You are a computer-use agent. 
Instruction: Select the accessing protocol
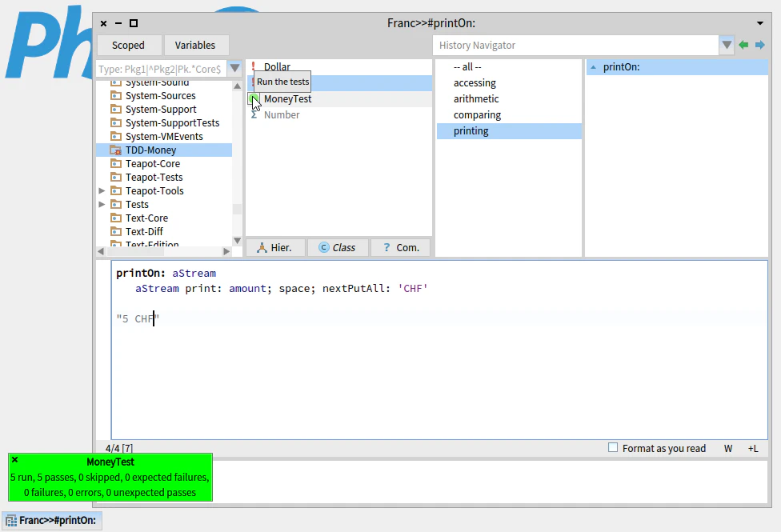pos(475,83)
